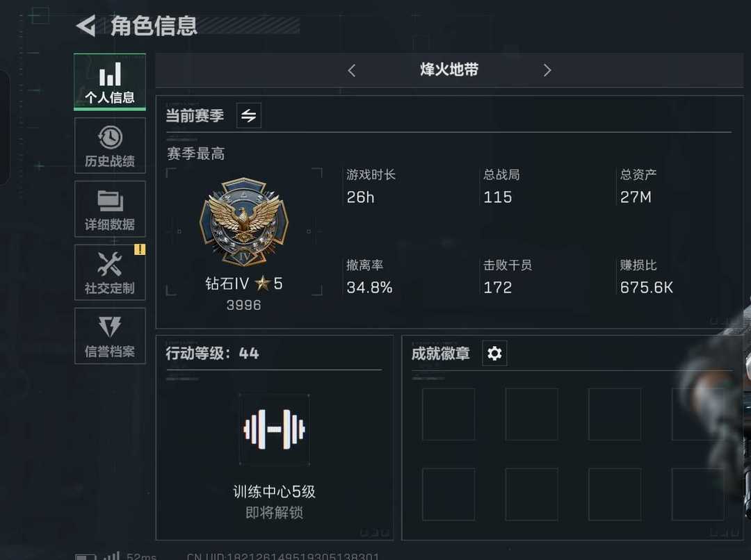Toggle season view with the swap arrows icon
The height and width of the screenshot is (560, 751).
[x=248, y=115]
